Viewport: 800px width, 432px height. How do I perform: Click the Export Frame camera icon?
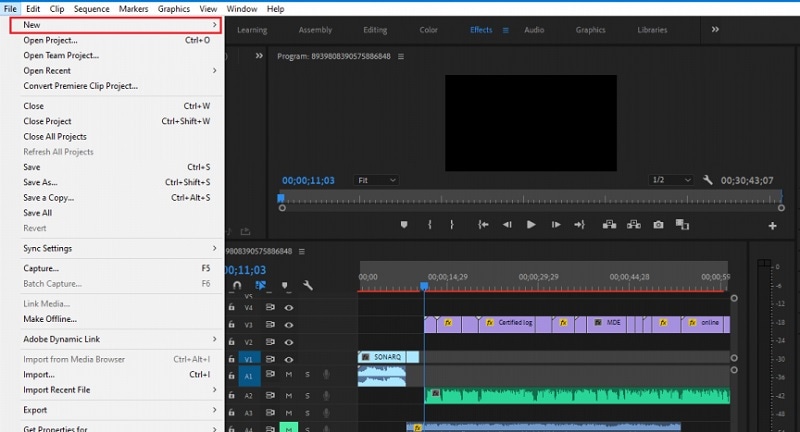[x=658, y=225]
